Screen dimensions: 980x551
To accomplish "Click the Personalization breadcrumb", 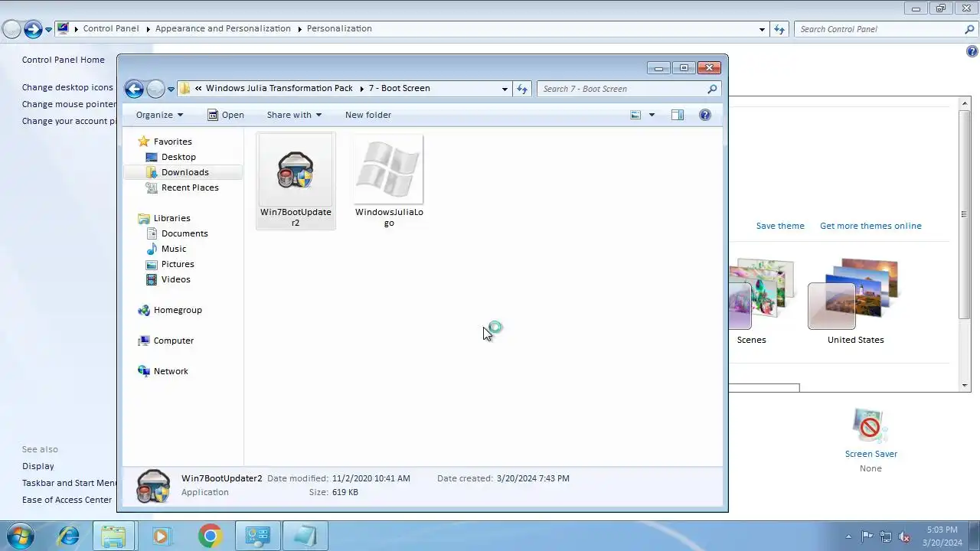I will (339, 28).
